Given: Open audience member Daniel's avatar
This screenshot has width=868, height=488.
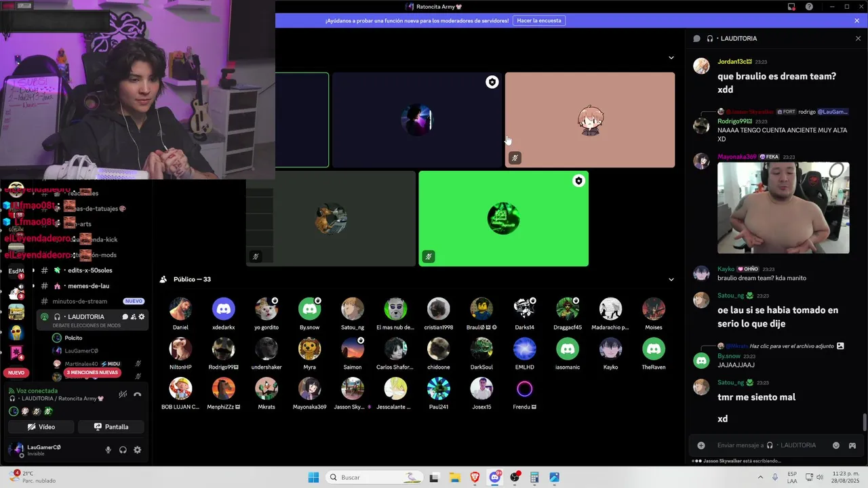Looking at the screenshot, I should 180,309.
